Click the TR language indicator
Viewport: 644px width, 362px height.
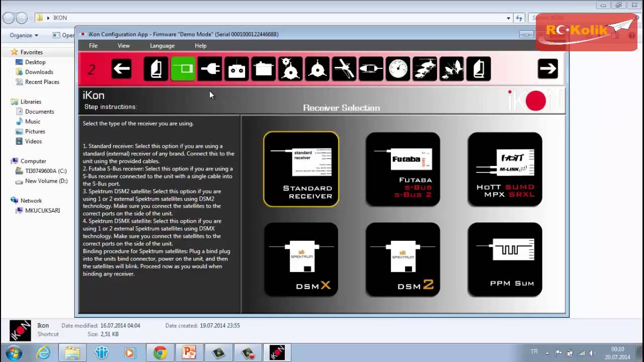534,352
